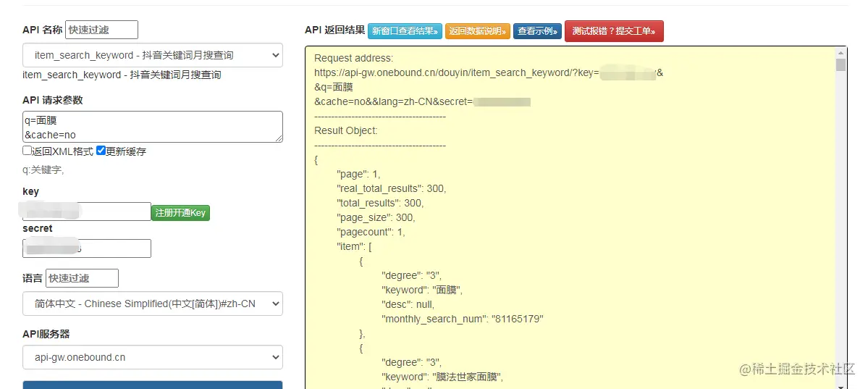Uncheck the 更新缓存 checkbox
This screenshot has height=389, width=868.
tap(101, 151)
